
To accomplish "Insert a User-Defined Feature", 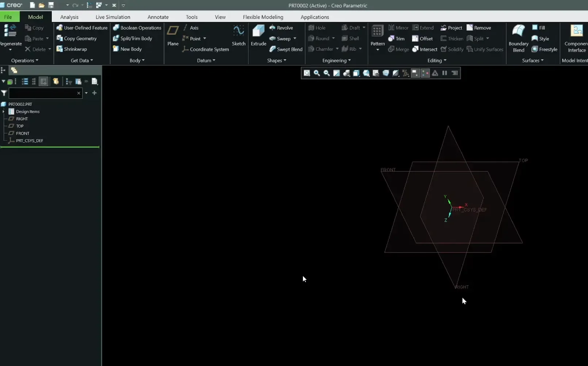I will [x=82, y=28].
